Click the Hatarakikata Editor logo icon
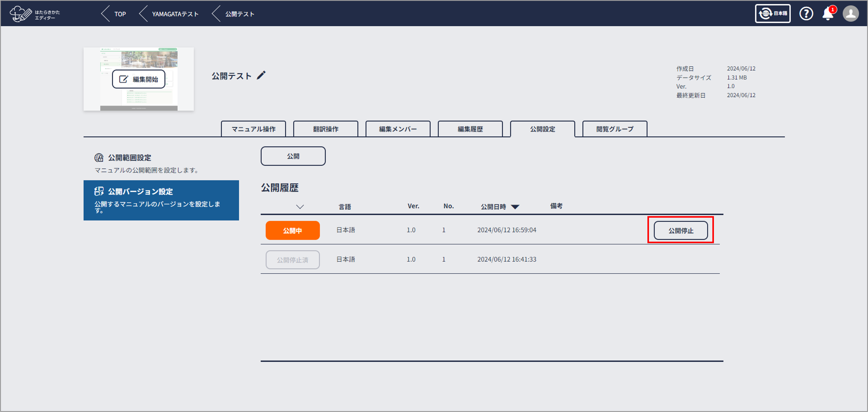Screen dimensions: 868x412 click(21, 14)
